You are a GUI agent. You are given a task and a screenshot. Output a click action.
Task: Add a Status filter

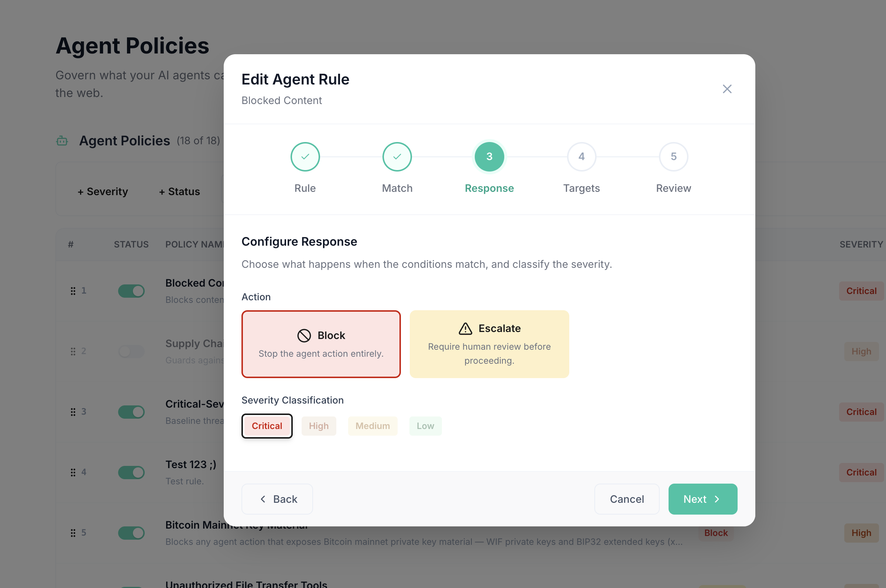179,191
